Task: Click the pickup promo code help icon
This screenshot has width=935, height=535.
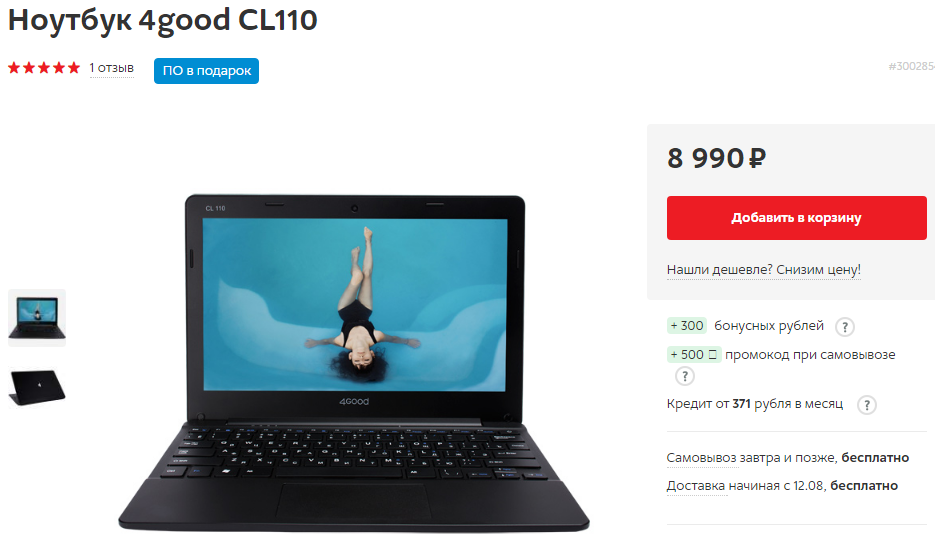Action: pos(685,376)
